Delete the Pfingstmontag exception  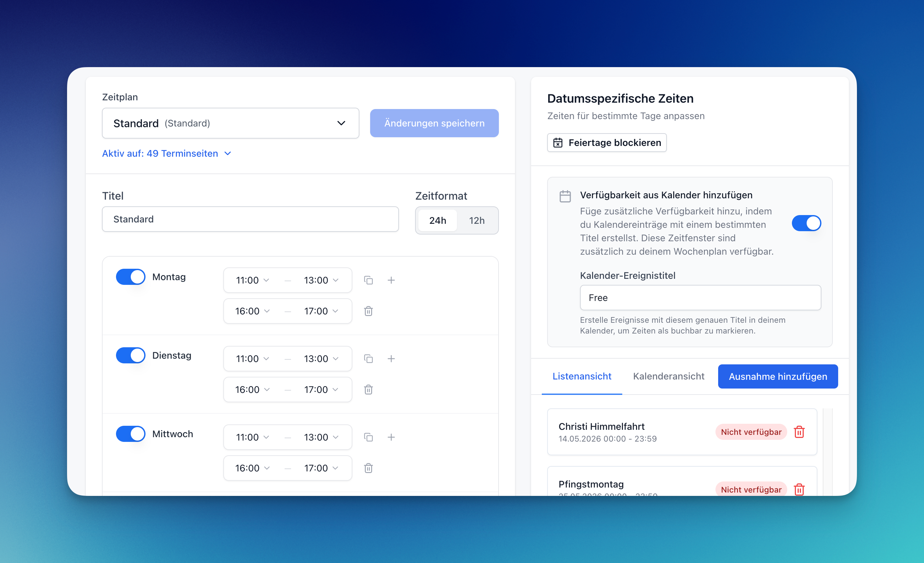tap(799, 489)
